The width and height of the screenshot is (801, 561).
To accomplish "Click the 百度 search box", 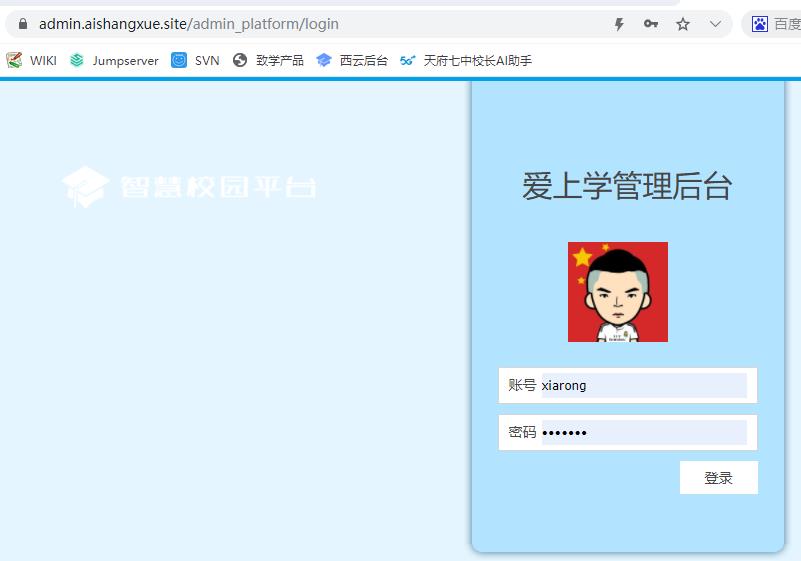I will click(786, 24).
